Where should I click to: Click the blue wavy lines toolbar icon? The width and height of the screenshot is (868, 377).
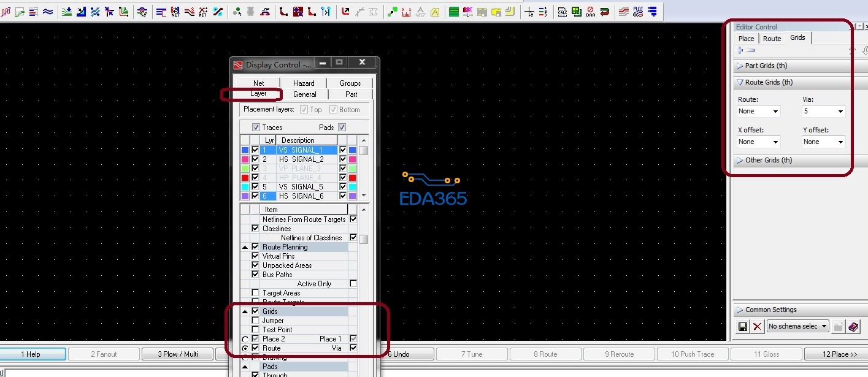click(48, 12)
